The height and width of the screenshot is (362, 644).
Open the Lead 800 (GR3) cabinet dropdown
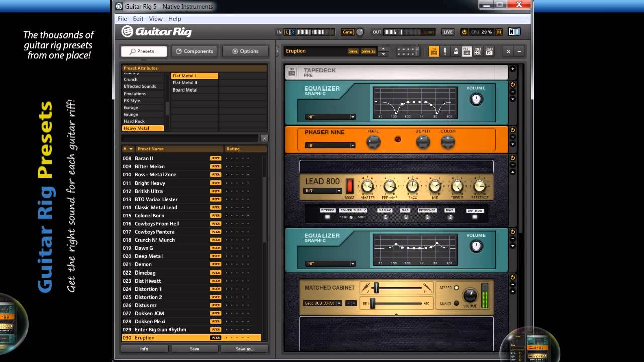click(x=323, y=303)
